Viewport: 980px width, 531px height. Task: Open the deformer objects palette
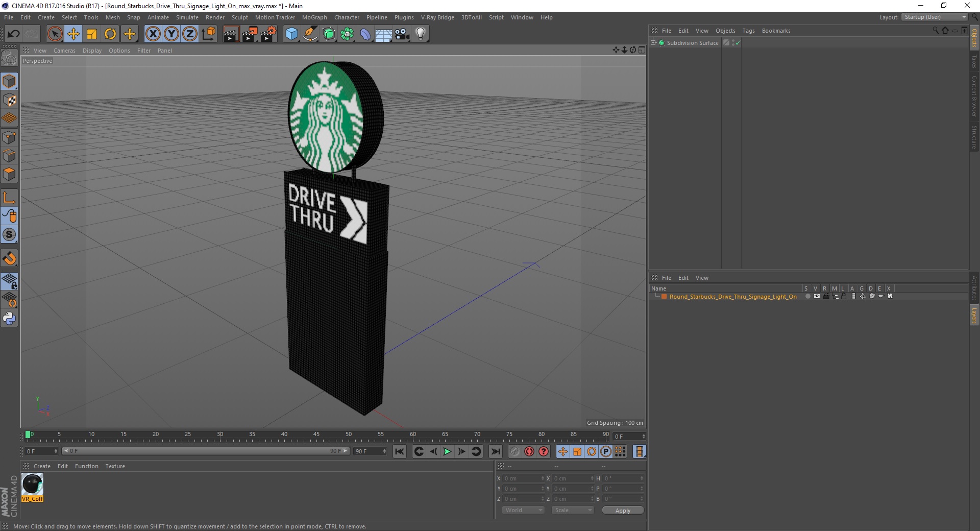(365, 34)
